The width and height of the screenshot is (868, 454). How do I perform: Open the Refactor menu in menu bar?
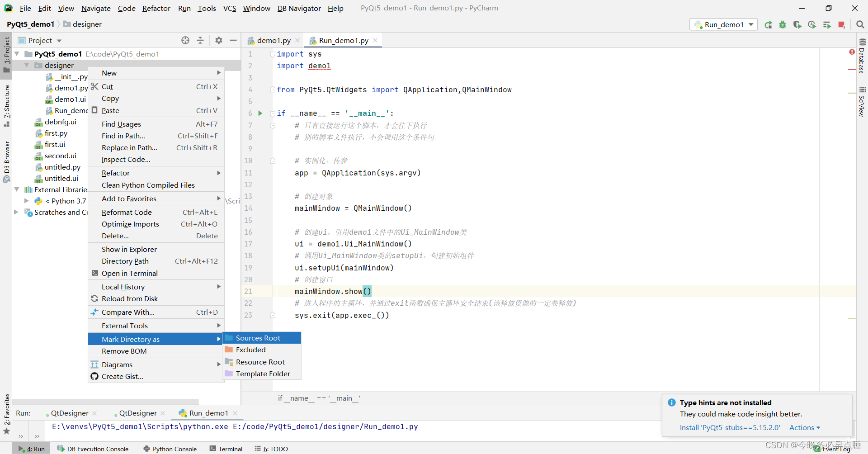pyautogui.click(x=156, y=8)
